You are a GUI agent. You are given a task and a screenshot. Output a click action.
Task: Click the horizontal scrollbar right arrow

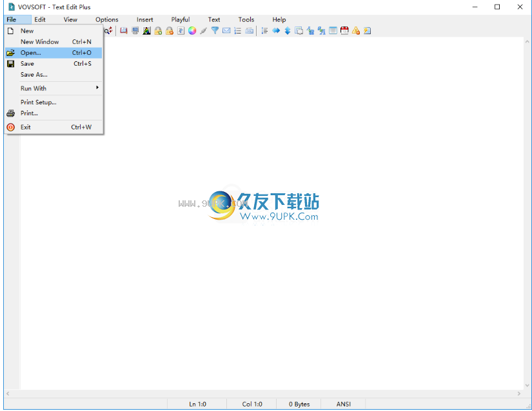click(518, 394)
